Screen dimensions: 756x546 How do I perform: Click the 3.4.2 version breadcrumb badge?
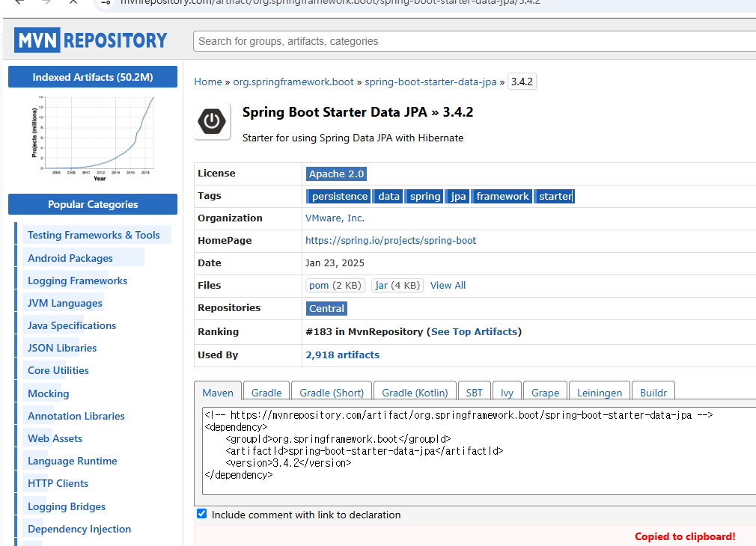522,82
